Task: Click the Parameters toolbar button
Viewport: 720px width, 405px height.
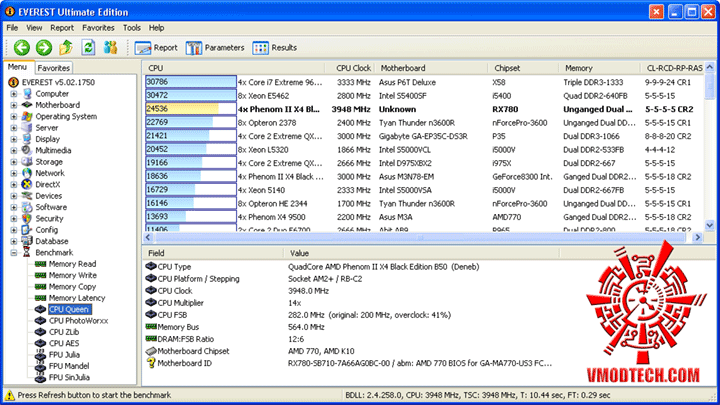Action: click(215, 48)
